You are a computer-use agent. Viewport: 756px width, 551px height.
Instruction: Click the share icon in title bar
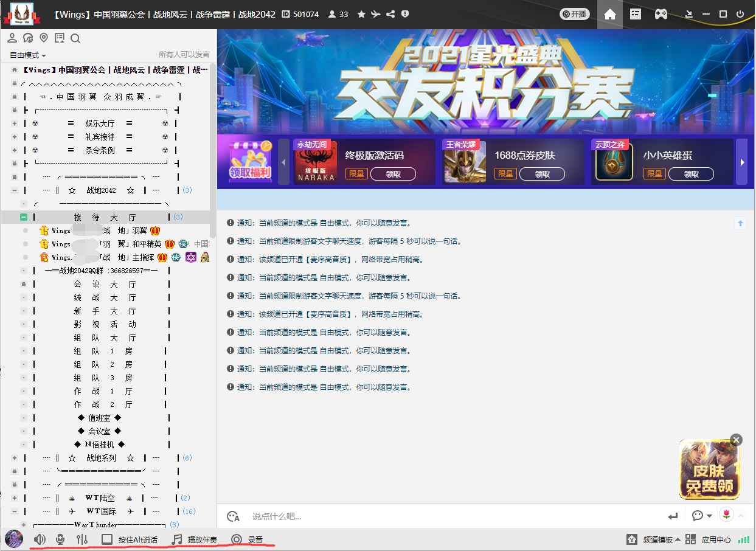coord(390,14)
